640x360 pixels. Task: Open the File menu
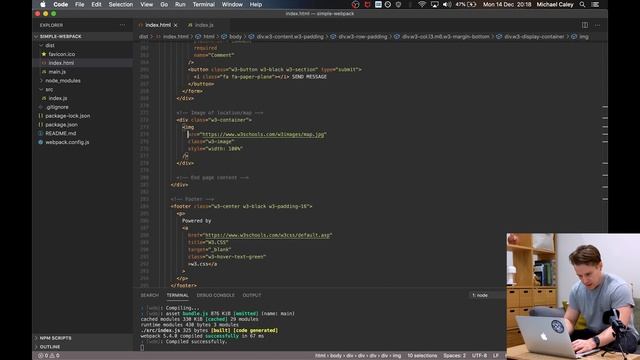coord(80,4)
